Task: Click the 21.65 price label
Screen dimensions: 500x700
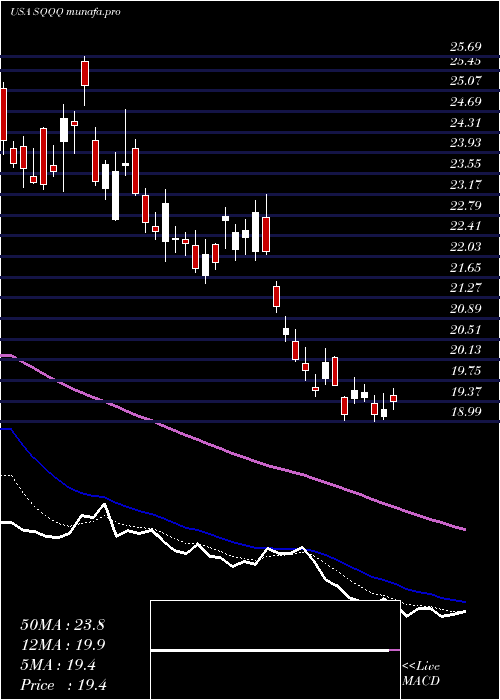Action: coord(465,268)
